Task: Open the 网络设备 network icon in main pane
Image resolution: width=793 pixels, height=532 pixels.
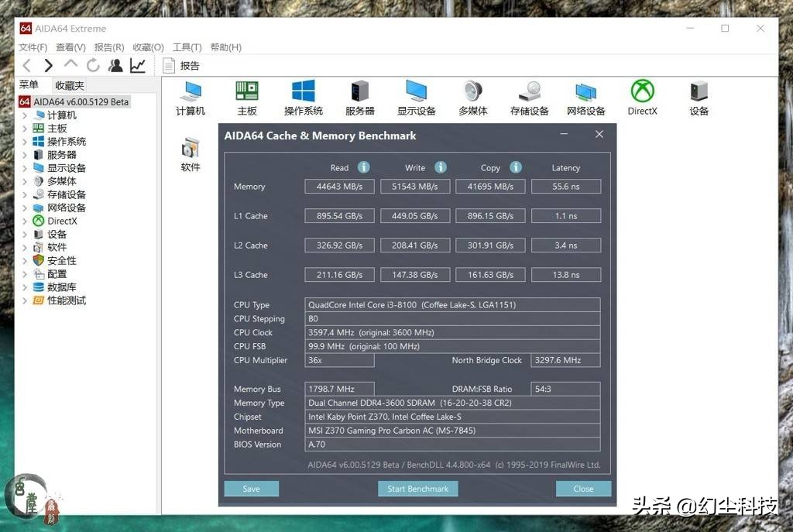Action: tap(585, 98)
